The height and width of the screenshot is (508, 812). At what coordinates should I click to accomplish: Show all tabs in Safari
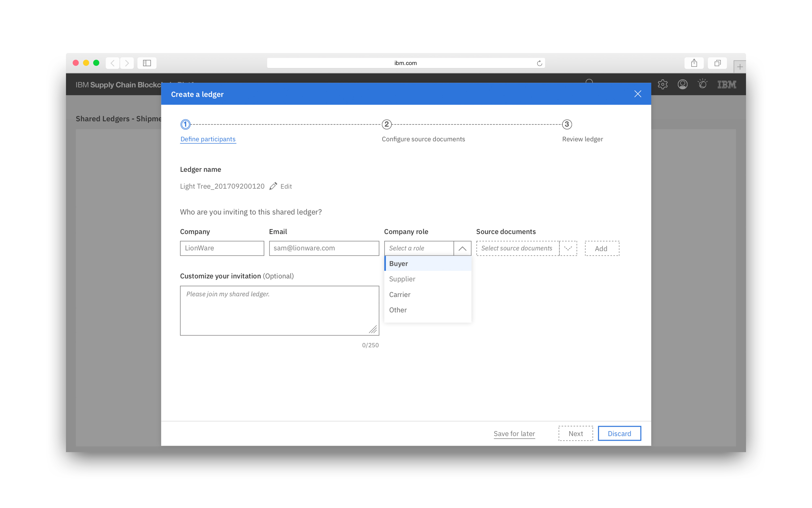pyautogui.click(x=717, y=63)
